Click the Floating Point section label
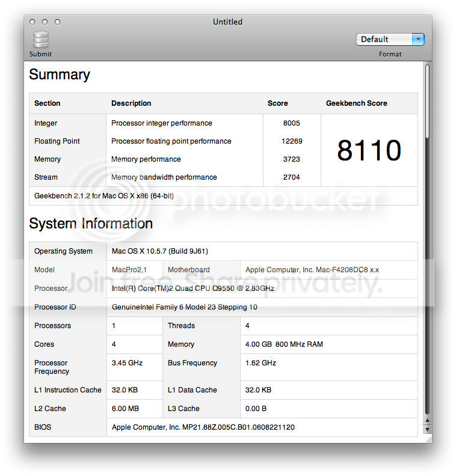The width and height of the screenshot is (456, 476). click(57, 141)
